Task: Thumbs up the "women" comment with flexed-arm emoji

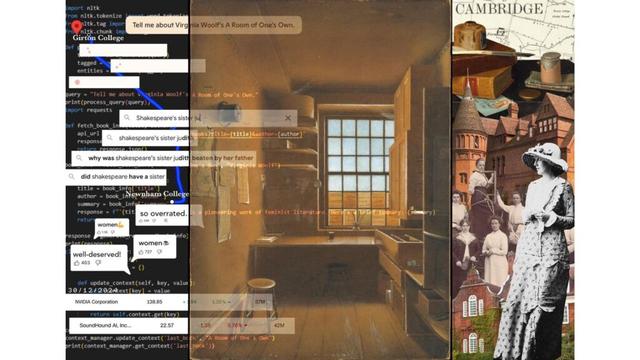Action: coord(98,232)
